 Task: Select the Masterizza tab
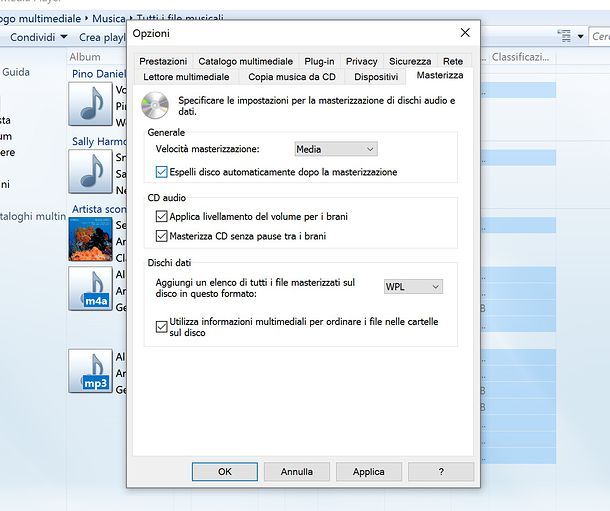440,75
